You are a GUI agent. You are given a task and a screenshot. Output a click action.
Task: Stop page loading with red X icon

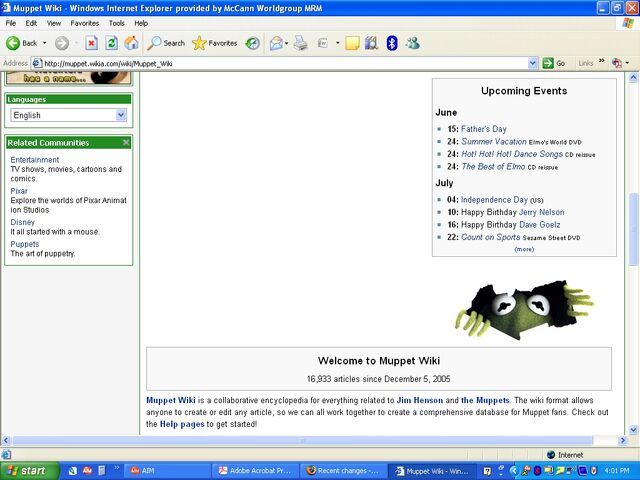(x=91, y=43)
